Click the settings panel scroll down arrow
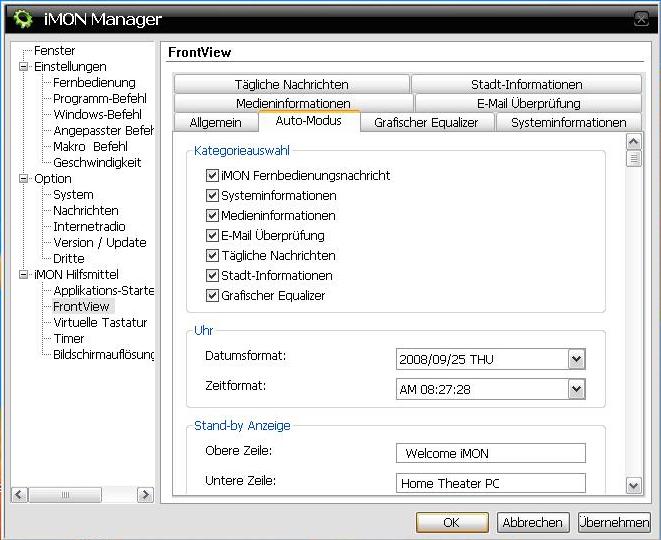The height and width of the screenshot is (540, 661). click(x=634, y=486)
